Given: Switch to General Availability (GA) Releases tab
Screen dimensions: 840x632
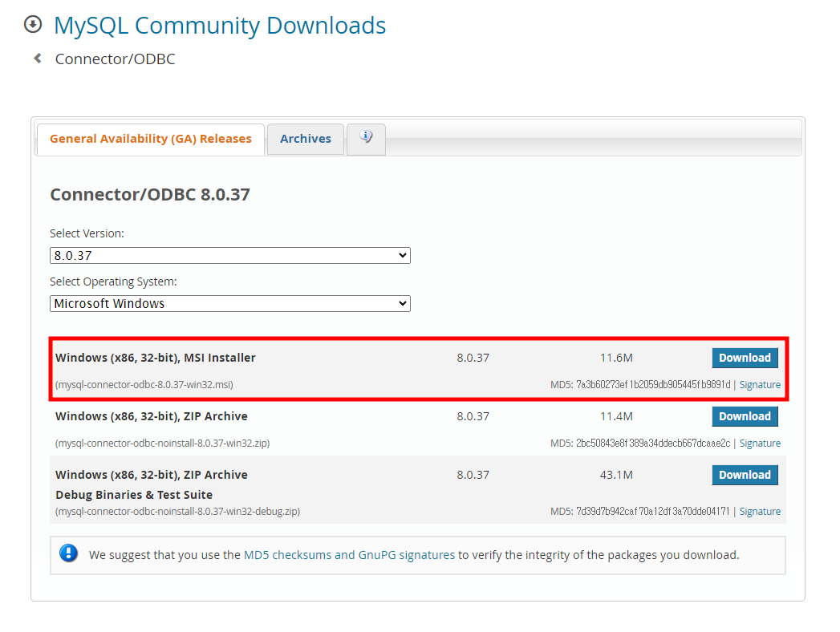Looking at the screenshot, I should tap(151, 139).
